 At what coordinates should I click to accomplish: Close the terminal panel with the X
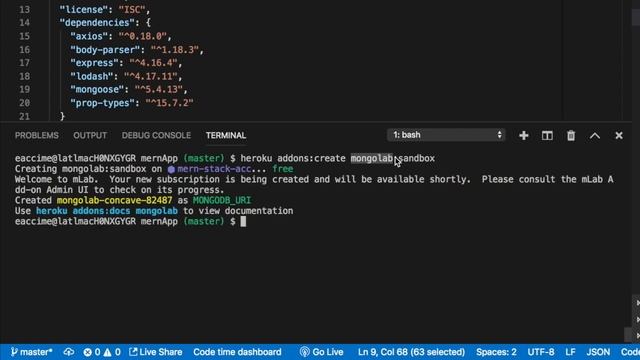[619, 136]
